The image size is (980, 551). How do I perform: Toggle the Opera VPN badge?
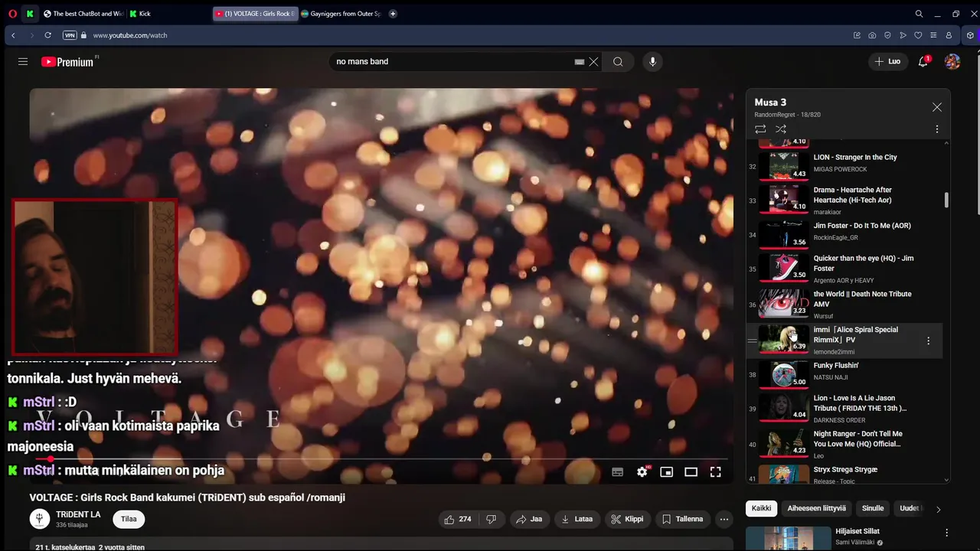click(70, 35)
